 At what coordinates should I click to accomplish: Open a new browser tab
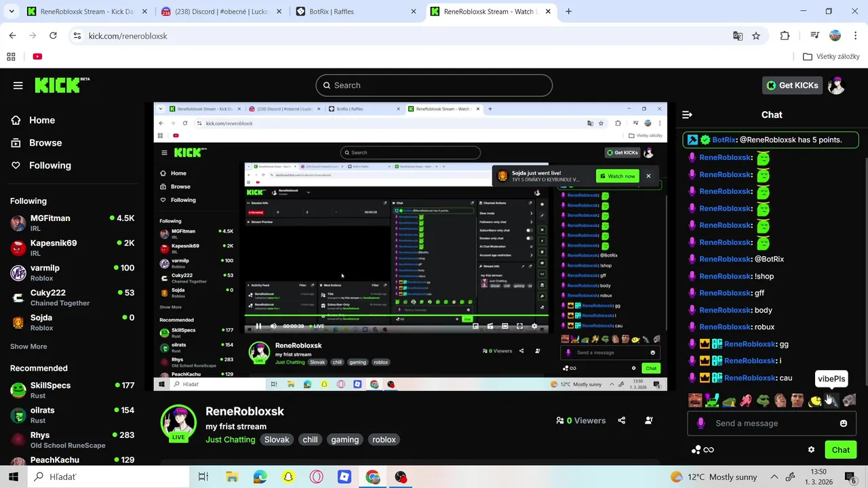568,12
